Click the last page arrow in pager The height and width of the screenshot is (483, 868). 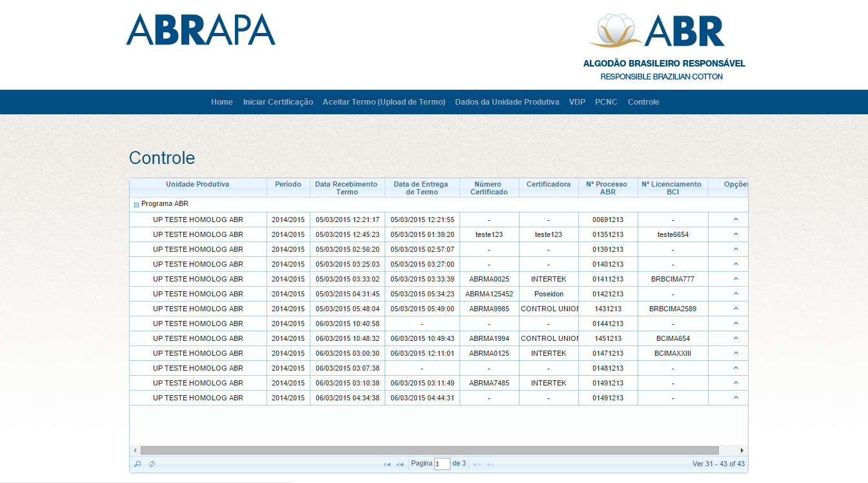coord(490,464)
